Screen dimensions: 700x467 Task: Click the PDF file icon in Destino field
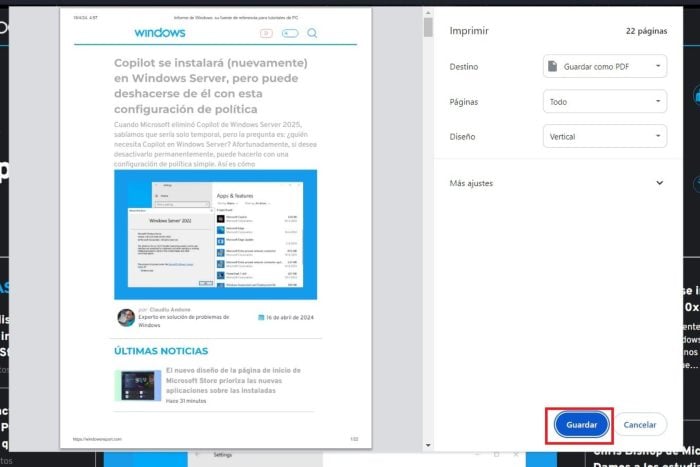552,67
